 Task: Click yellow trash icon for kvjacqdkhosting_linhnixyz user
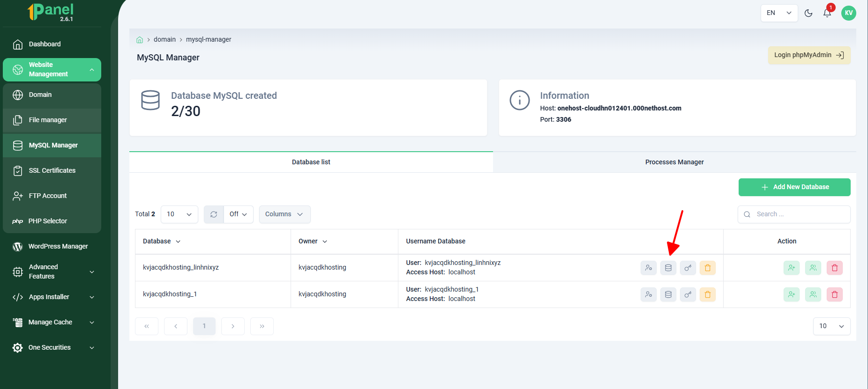(708, 268)
